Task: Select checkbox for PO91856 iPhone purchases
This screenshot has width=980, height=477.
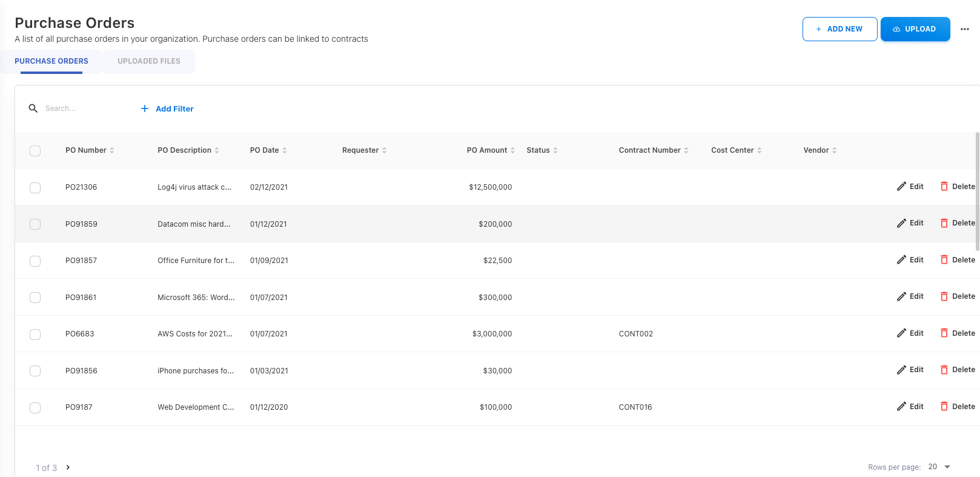Action: tap(35, 371)
